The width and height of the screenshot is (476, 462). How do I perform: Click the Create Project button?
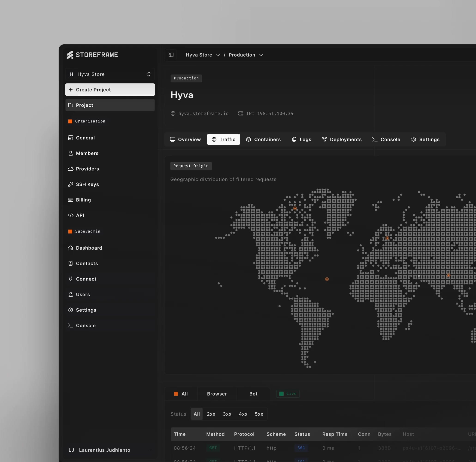(x=110, y=90)
